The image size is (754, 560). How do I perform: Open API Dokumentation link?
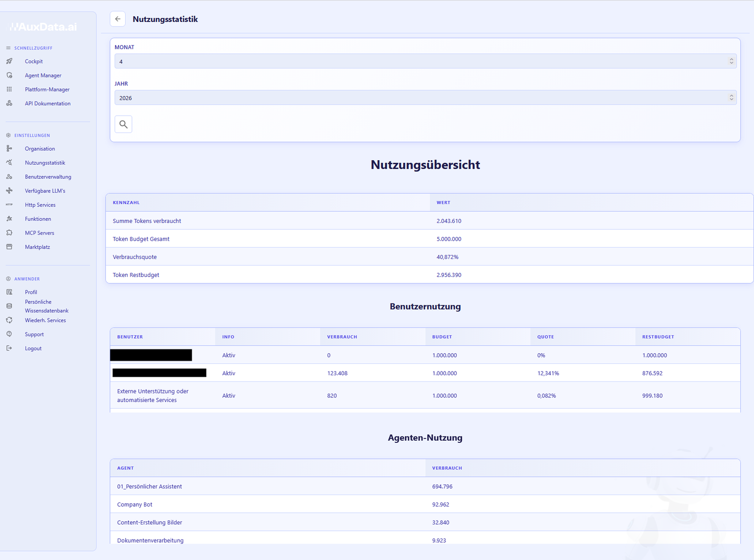[x=48, y=104]
